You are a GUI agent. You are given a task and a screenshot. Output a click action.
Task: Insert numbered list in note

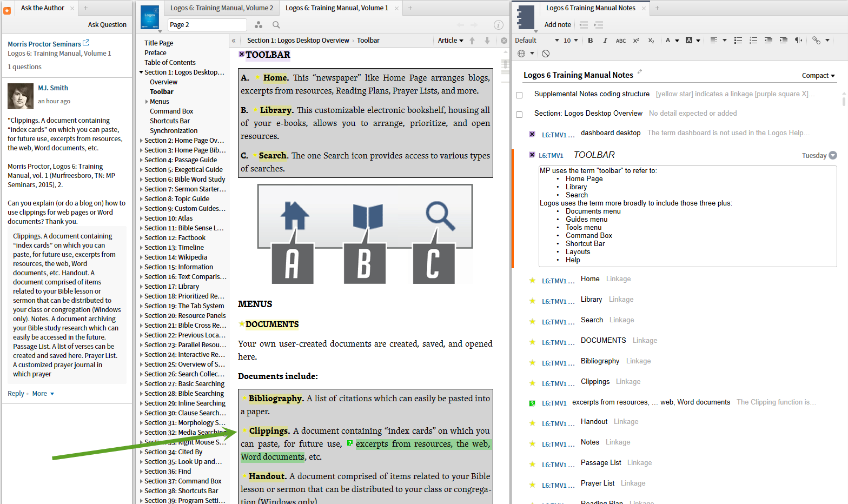(753, 41)
